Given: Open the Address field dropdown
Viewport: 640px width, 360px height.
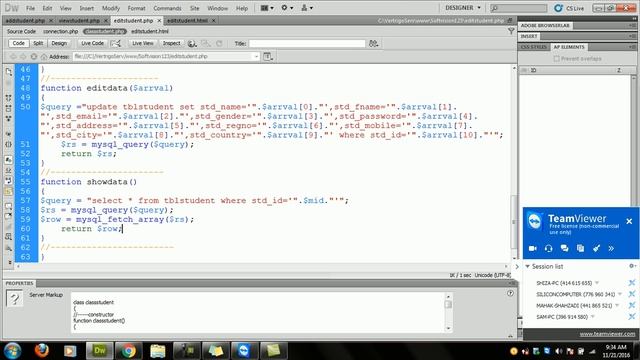Looking at the screenshot, I should 256,56.
